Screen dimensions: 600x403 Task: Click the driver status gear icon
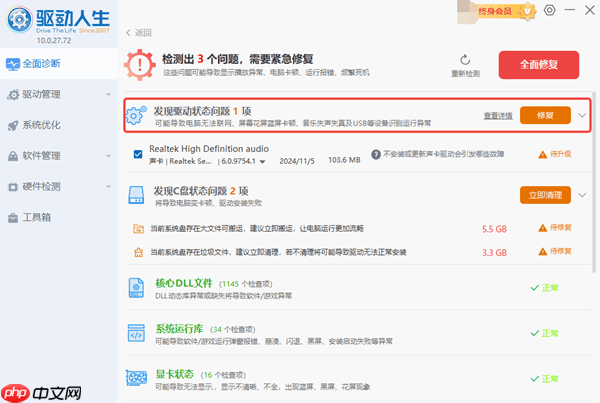pos(136,115)
